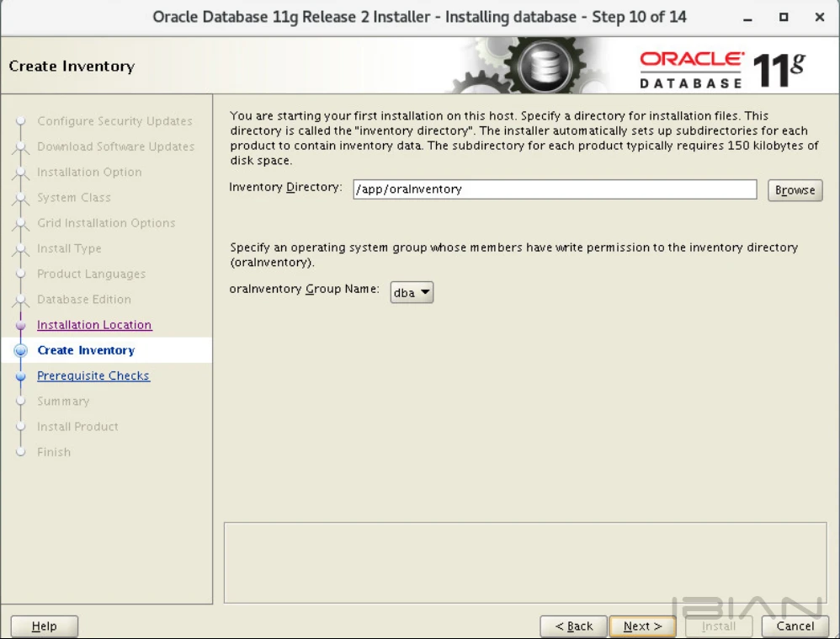Maximize the installer window
This screenshot has height=639, width=840.
pos(784,17)
